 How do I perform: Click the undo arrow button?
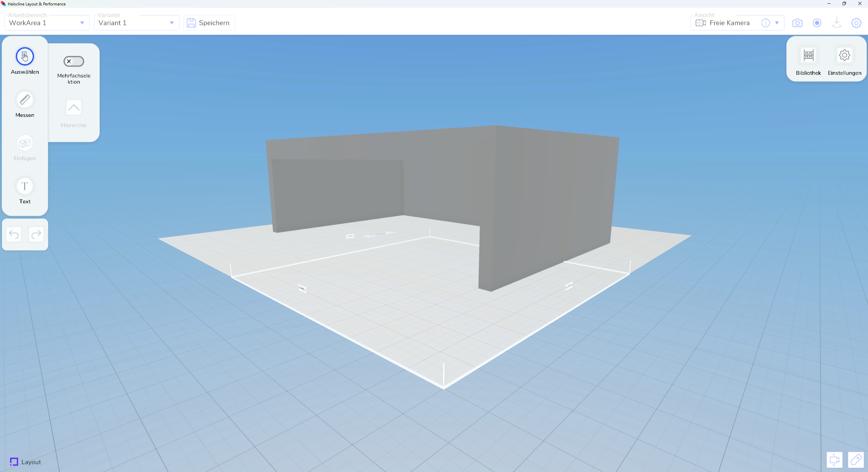pos(14,234)
